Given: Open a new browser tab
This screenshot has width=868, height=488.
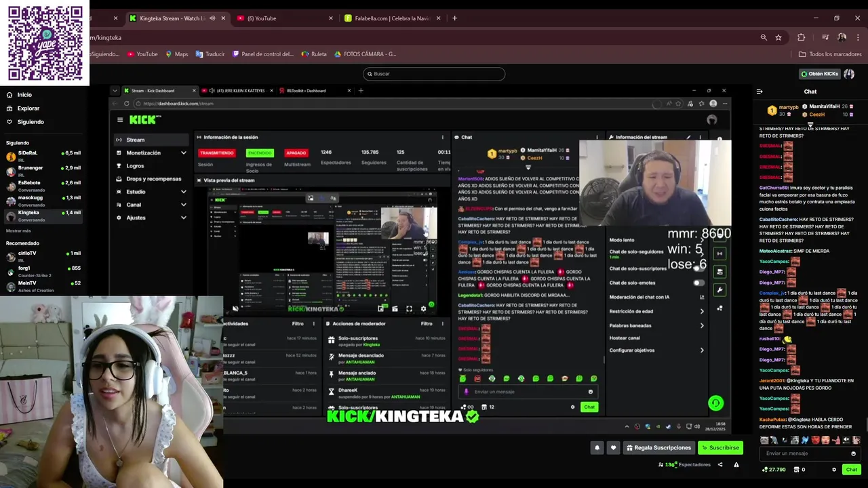Looking at the screenshot, I should pos(454,18).
